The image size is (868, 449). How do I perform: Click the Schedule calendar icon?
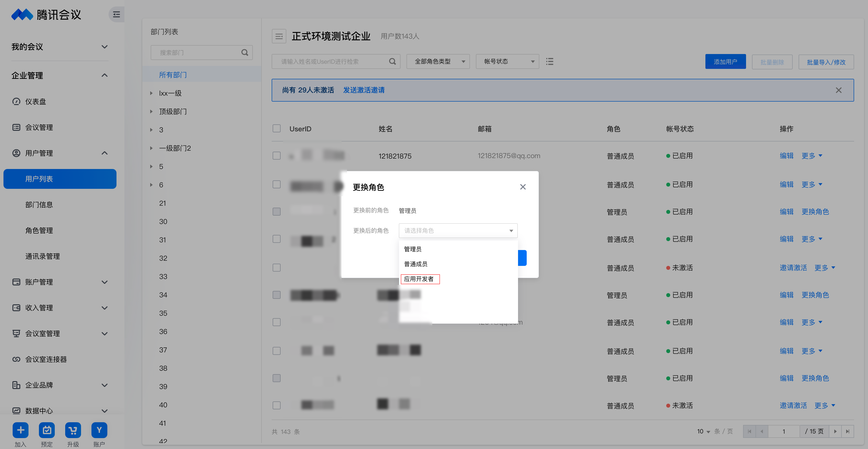tap(47, 430)
